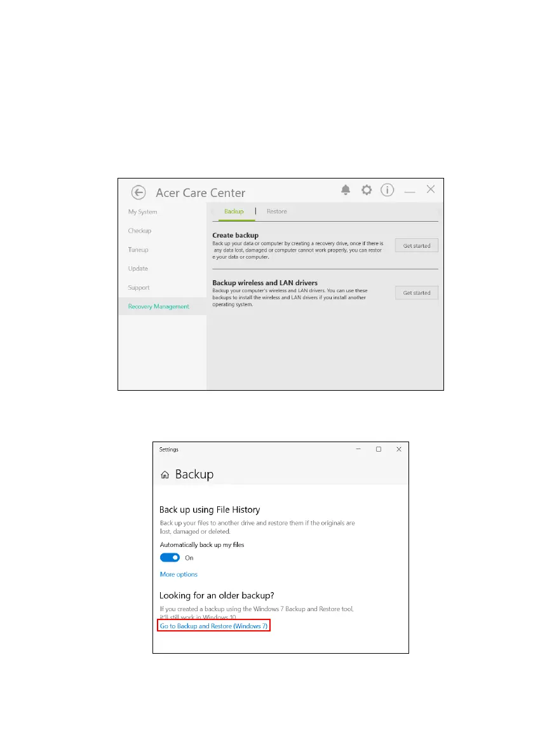Click the Back up using File History heading
This screenshot has height=756, width=533.
210,510
